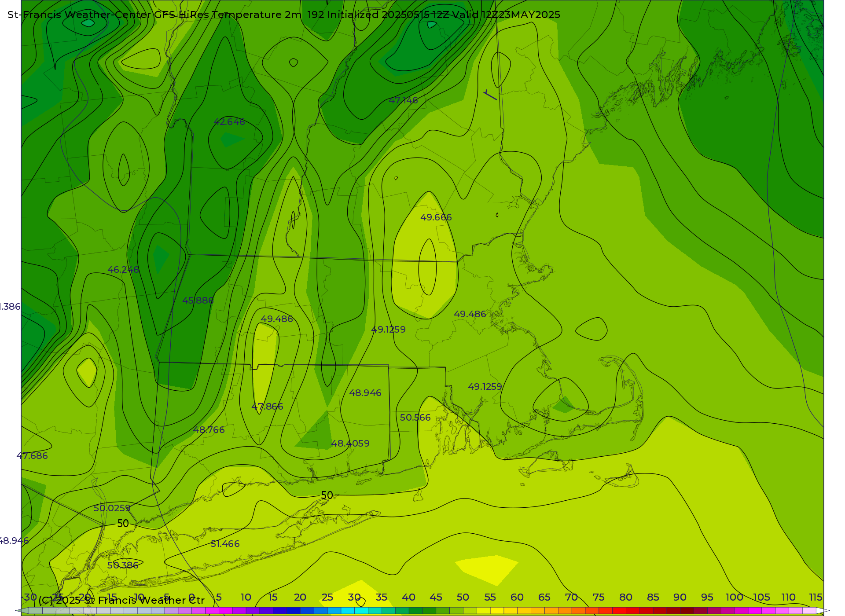845x616 pixels.
Task: Click the copyright St Francis Weather Ctr text
Action: pos(121,600)
